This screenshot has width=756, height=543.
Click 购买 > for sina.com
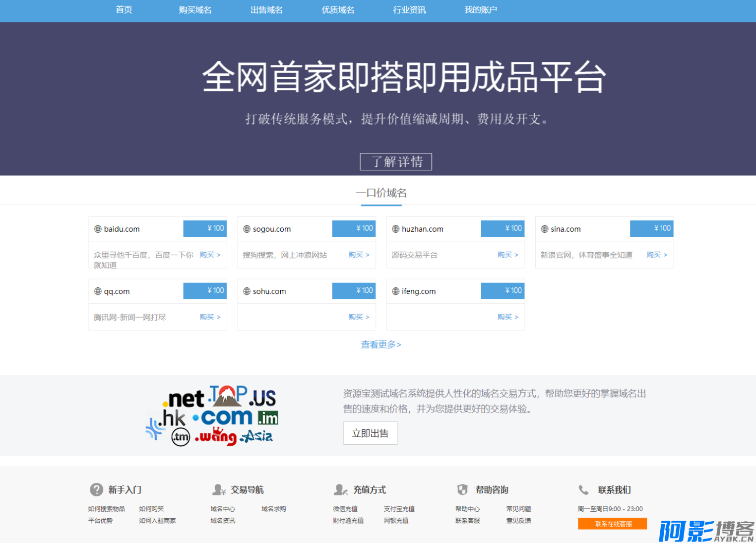point(657,255)
